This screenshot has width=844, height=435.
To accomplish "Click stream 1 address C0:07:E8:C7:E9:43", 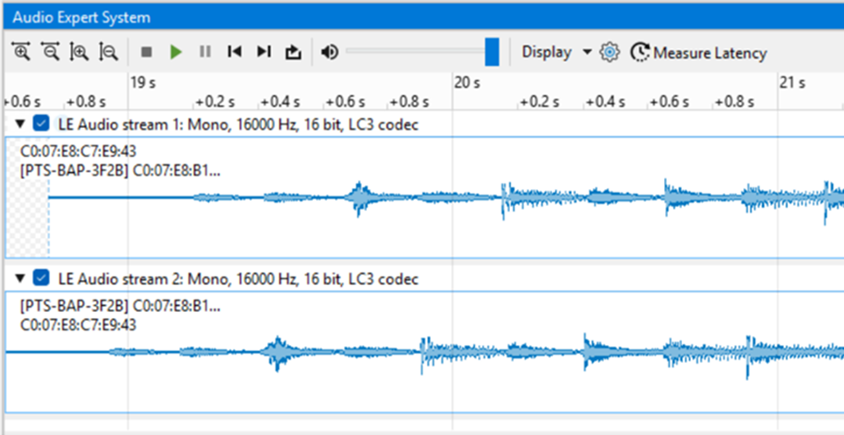I will [x=78, y=151].
